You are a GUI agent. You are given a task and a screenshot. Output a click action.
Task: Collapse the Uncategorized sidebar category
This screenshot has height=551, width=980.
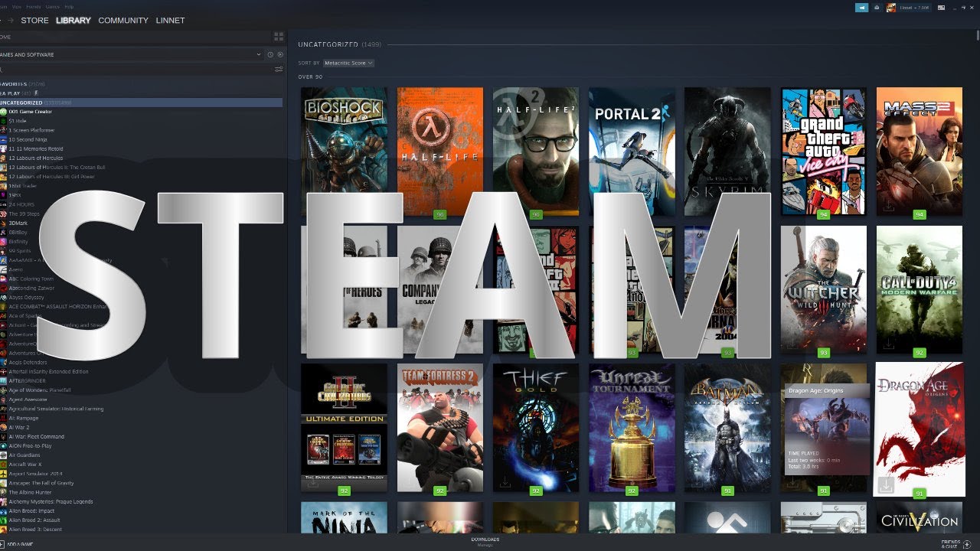[x=141, y=103]
